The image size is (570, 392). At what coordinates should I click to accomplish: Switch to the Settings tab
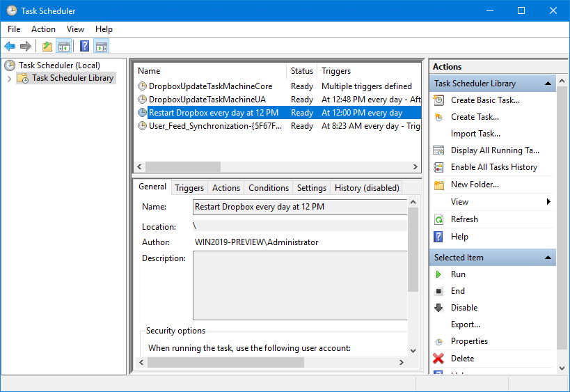click(x=312, y=188)
